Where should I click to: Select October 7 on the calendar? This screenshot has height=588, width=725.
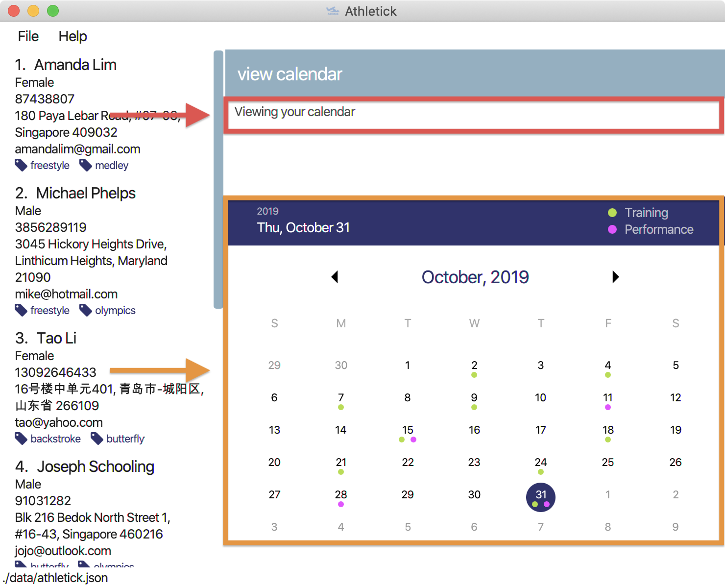tap(341, 398)
